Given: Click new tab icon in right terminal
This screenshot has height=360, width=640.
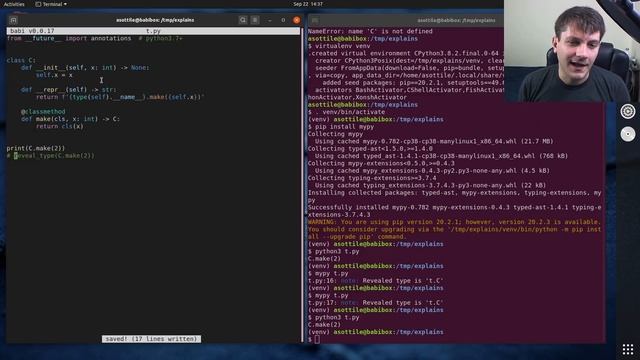Looking at the screenshot, I should click(x=315, y=20).
